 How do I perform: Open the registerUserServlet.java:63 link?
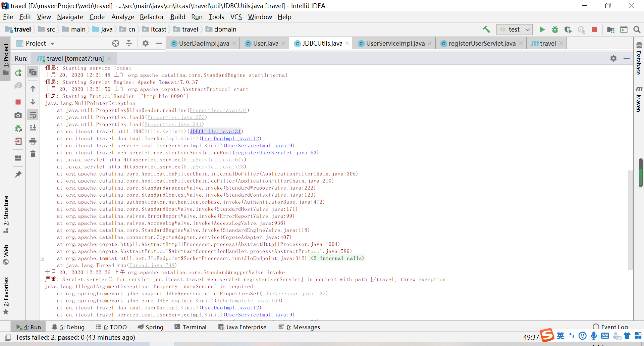[276, 153]
